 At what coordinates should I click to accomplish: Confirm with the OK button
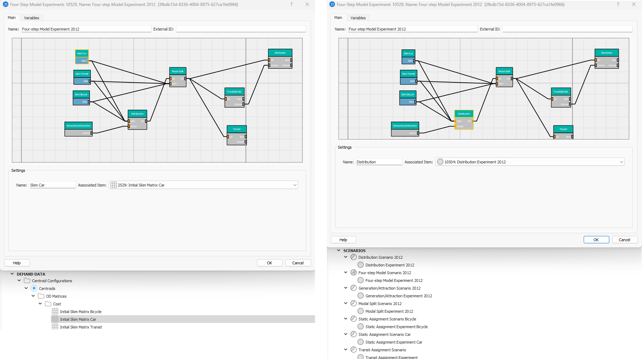269,263
